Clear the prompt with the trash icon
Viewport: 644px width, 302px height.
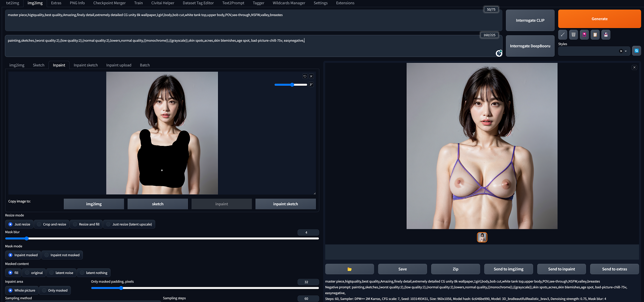point(573,35)
